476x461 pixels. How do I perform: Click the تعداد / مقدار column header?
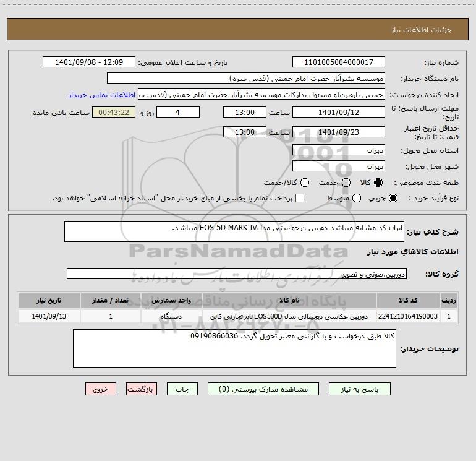(111, 300)
